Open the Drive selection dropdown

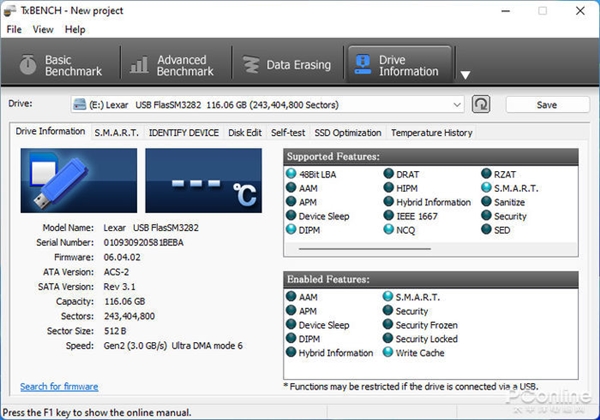pos(268,104)
